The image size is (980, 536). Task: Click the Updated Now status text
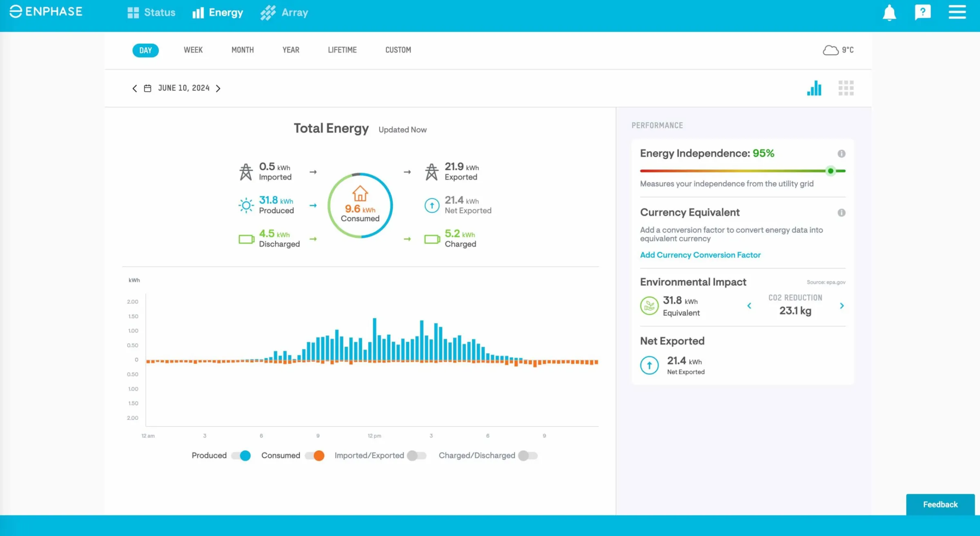coord(403,130)
